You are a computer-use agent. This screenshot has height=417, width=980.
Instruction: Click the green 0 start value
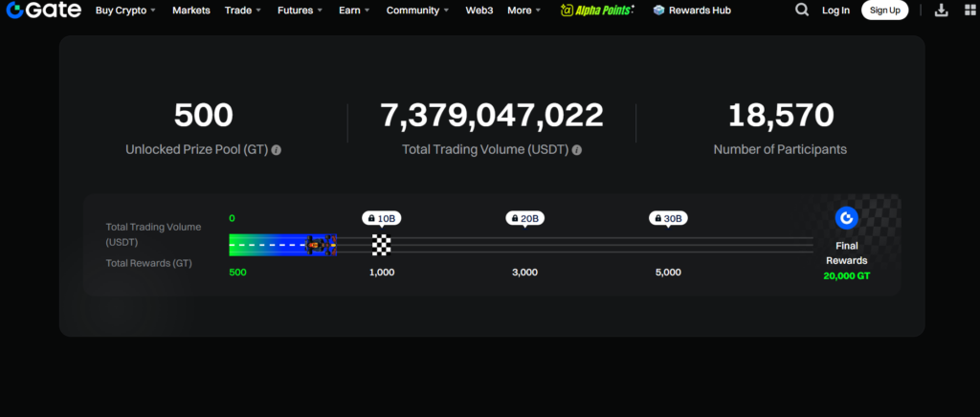point(232,218)
